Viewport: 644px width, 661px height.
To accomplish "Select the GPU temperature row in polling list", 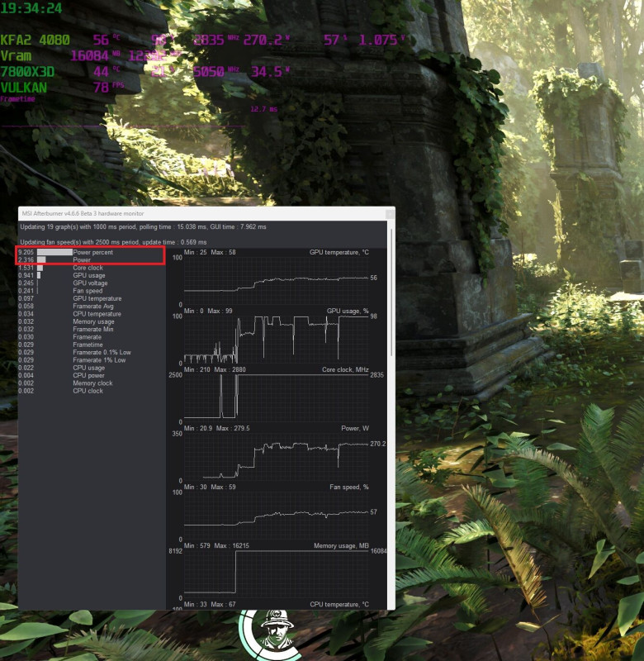I will tap(92, 298).
